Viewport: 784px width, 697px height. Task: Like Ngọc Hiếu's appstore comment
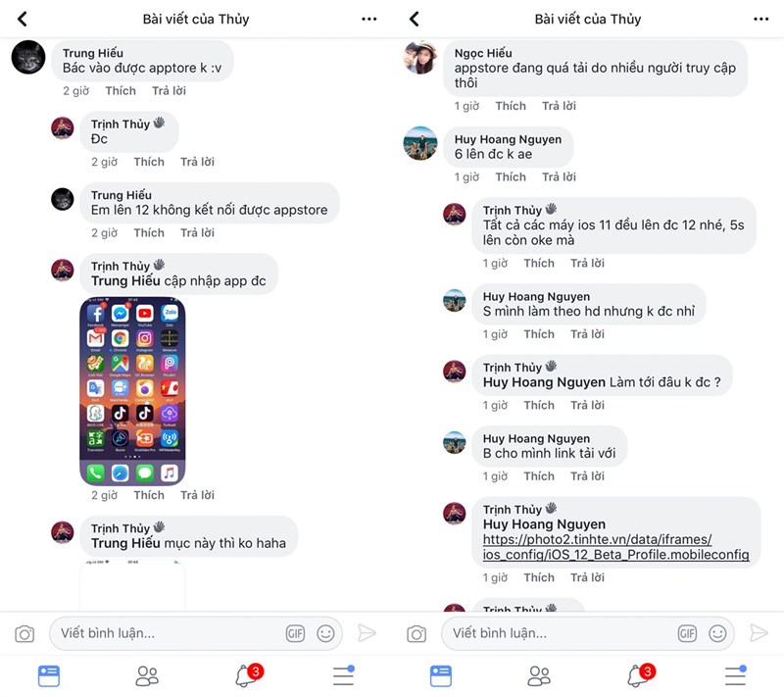pyautogui.click(x=511, y=106)
